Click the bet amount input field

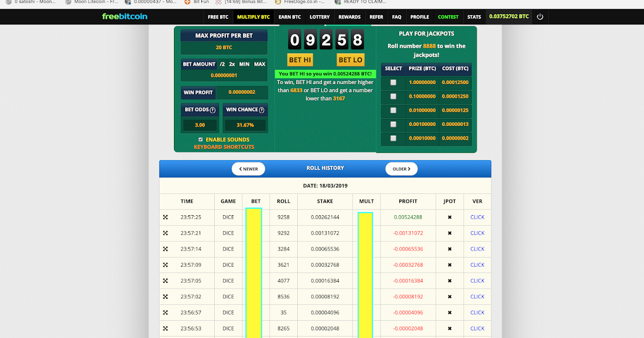pos(224,76)
